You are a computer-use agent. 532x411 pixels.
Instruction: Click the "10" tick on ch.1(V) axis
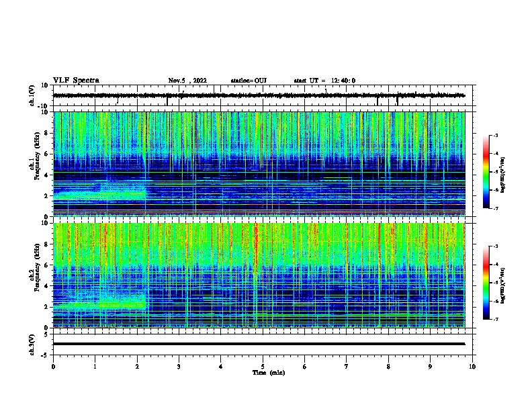coord(45,85)
